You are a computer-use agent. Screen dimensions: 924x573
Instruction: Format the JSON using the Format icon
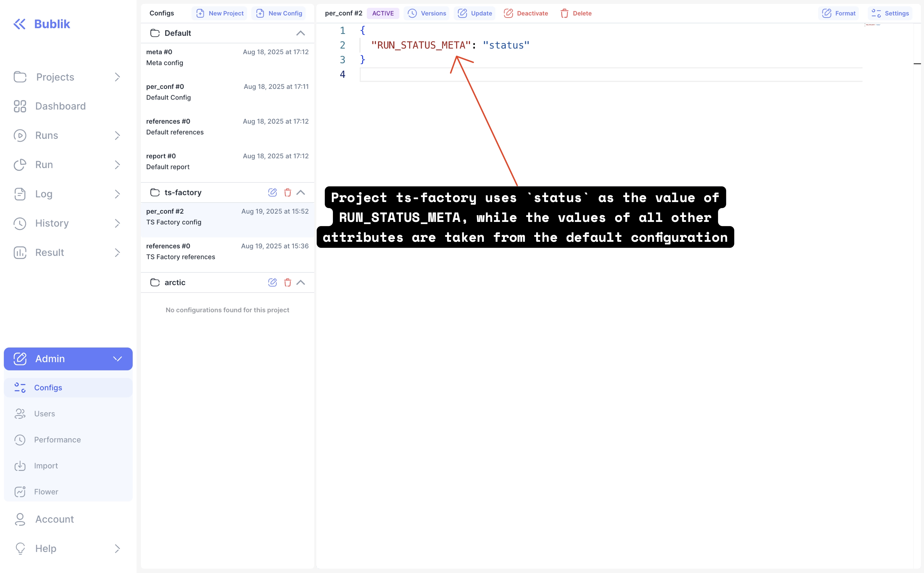pos(826,13)
